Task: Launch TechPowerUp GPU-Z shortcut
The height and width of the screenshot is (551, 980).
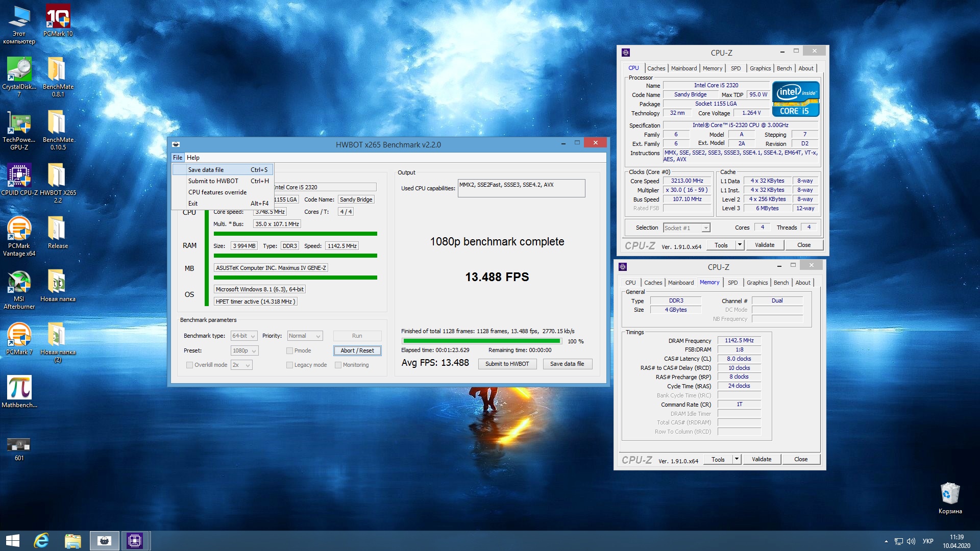Action: click(19, 130)
